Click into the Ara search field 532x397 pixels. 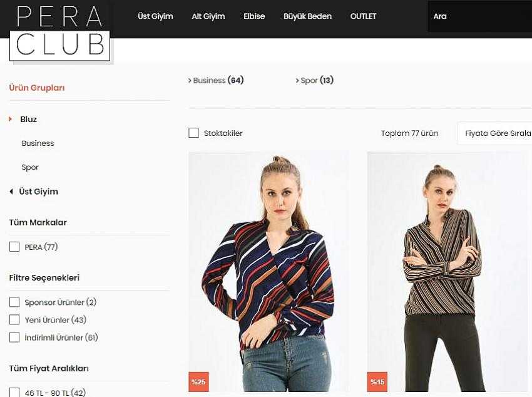pos(480,16)
